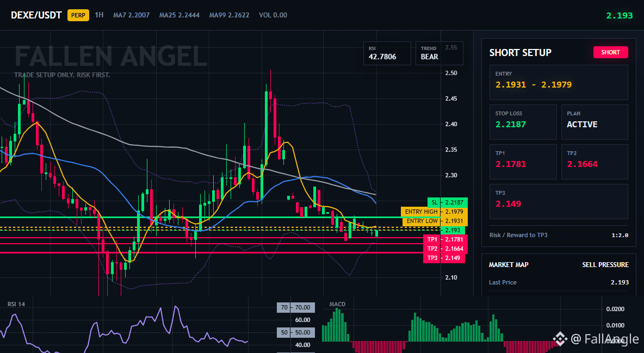Click the ENTRY 2.1931 - 2.1979 card
The width and height of the screenshot is (644, 353).
[x=559, y=82]
